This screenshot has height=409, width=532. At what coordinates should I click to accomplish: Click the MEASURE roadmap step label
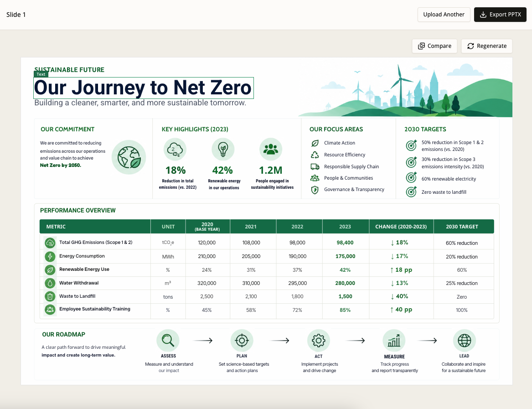394,357
